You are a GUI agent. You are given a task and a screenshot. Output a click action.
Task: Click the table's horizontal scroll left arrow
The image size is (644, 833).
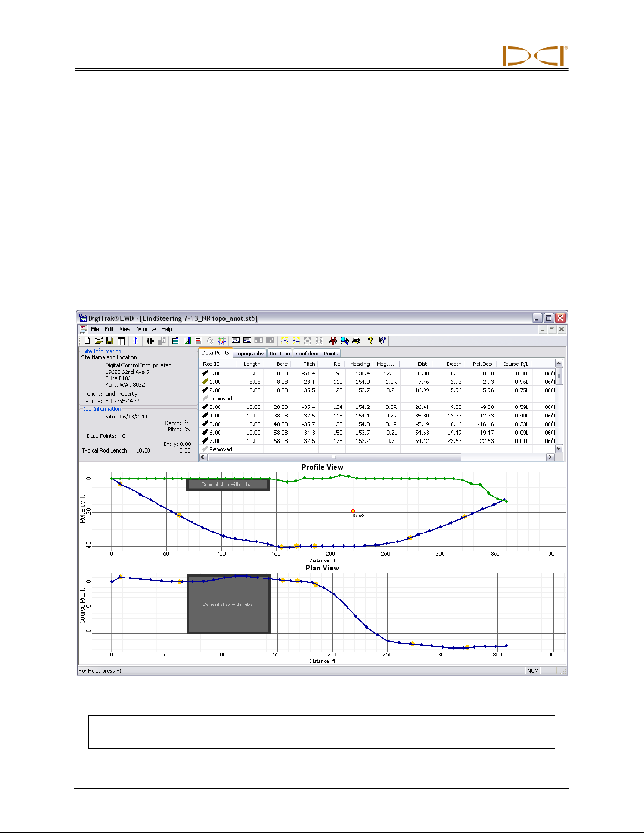203,457
